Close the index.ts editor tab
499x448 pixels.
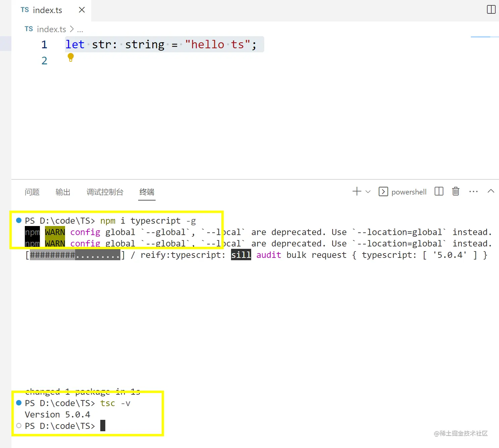click(x=82, y=10)
